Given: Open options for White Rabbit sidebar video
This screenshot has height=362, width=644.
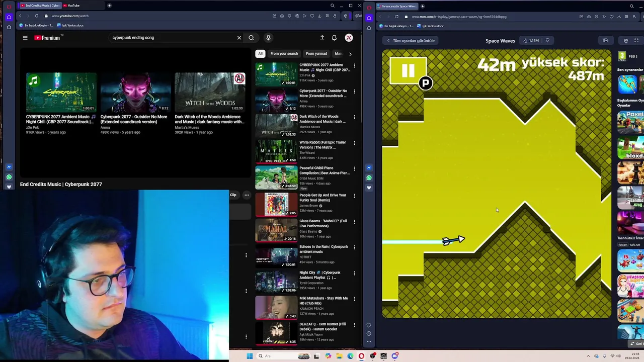Looking at the screenshot, I should [x=354, y=143].
